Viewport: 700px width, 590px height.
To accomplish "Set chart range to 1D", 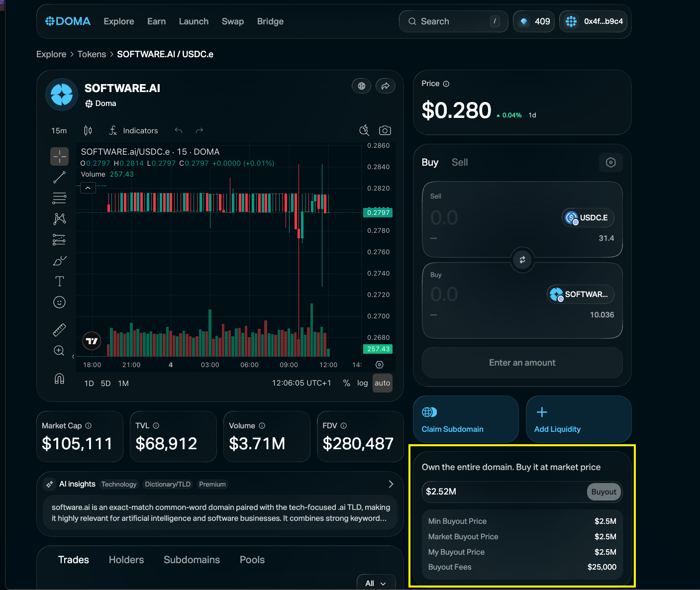I will click(x=89, y=384).
